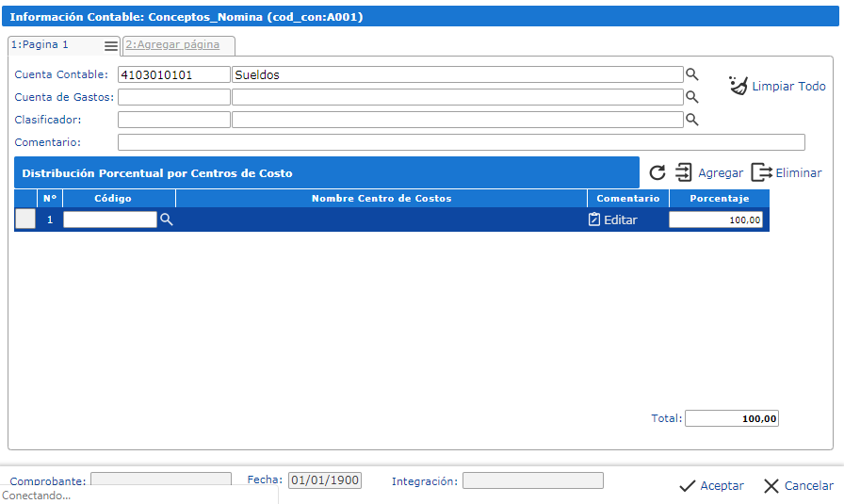This screenshot has height=504, width=844.
Task: Click the Agregar row icon
Action: 684,172
